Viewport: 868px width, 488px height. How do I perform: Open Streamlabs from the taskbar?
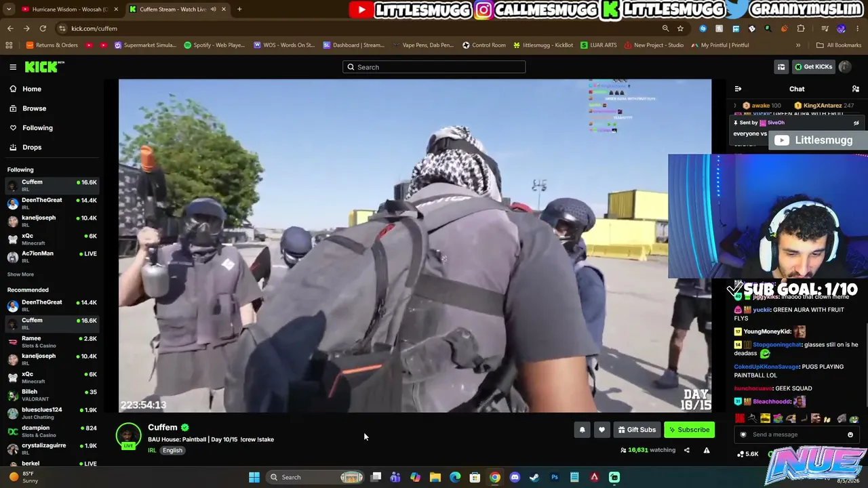614,477
